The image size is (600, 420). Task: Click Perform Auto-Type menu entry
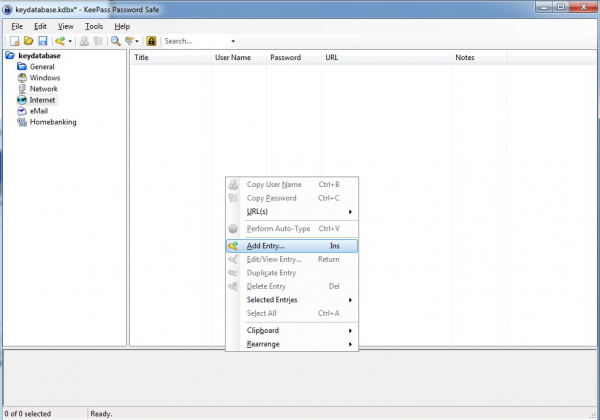(x=292, y=229)
